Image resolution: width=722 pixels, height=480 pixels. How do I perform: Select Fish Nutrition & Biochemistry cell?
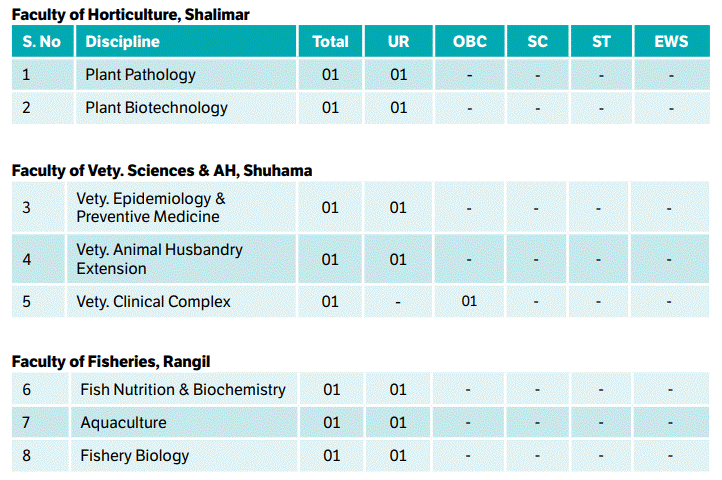coord(183,389)
